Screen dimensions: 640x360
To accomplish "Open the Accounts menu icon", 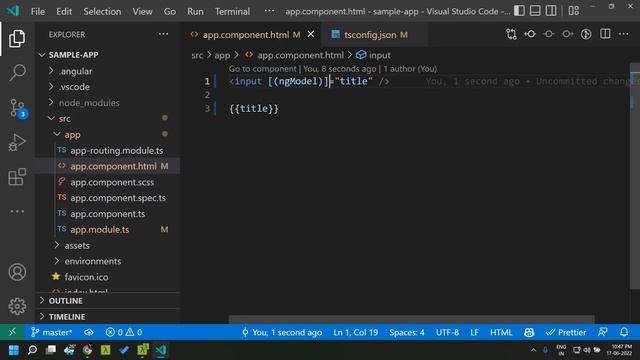I will click(17, 272).
